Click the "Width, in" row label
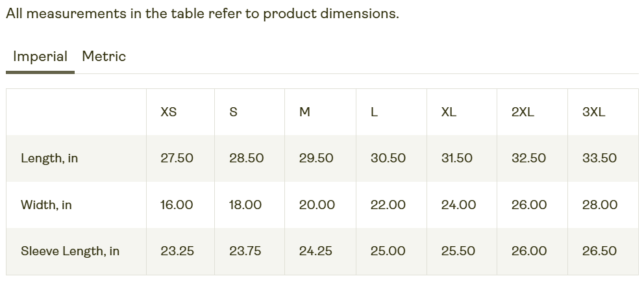 point(46,205)
